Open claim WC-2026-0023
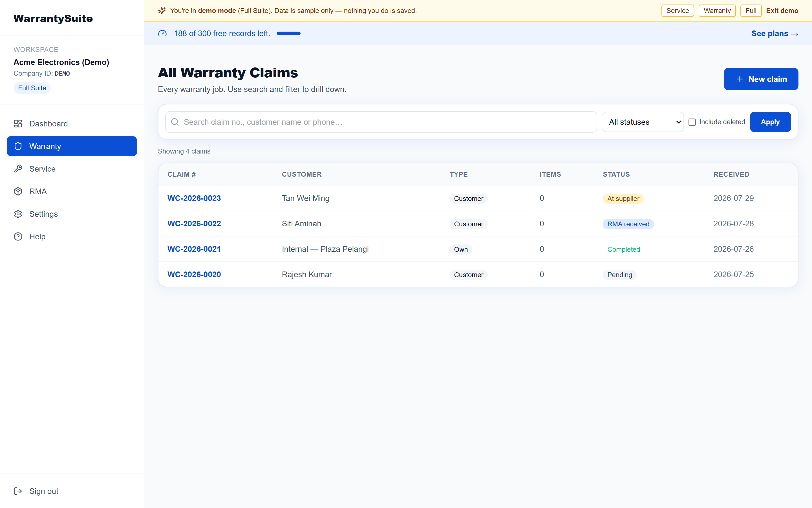 (194, 198)
